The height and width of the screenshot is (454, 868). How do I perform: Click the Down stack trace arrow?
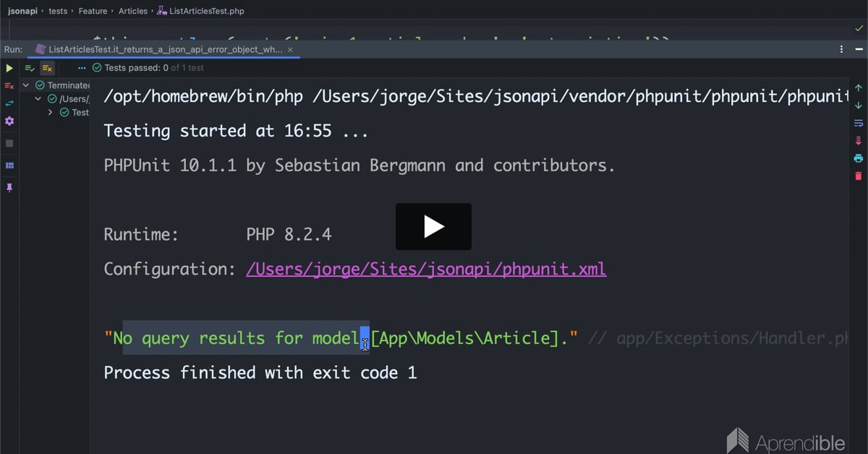coord(859,106)
